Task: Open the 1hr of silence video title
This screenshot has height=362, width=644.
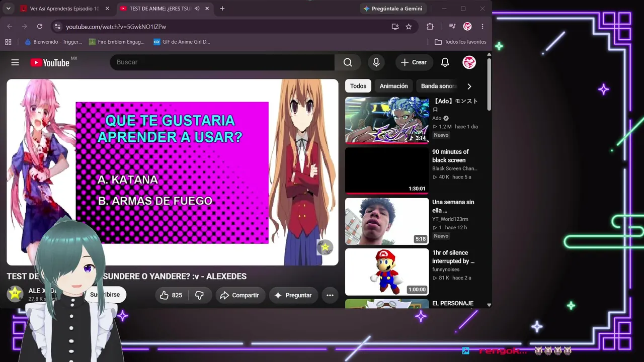Action: point(453,257)
